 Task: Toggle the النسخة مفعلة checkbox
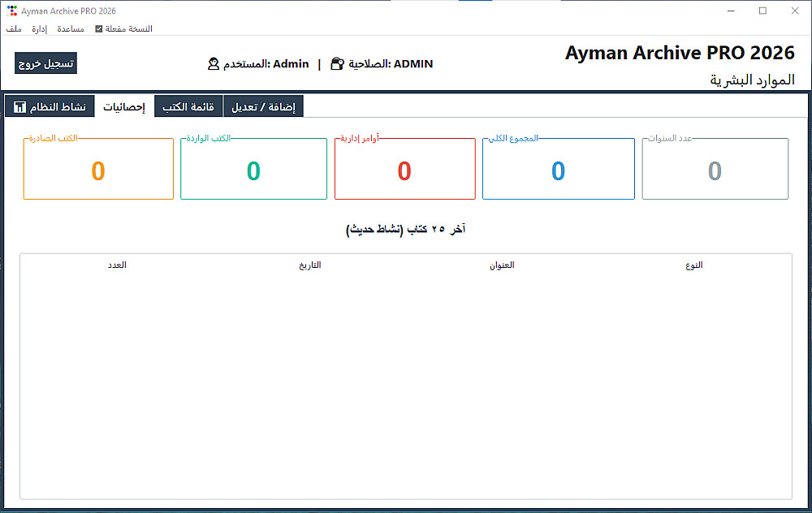(99, 29)
